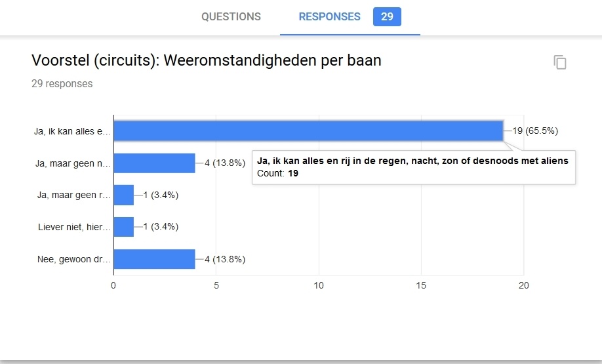Click the tooltip showing "Count: 19"
The height and width of the screenshot is (364, 602).
coord(413,167)
